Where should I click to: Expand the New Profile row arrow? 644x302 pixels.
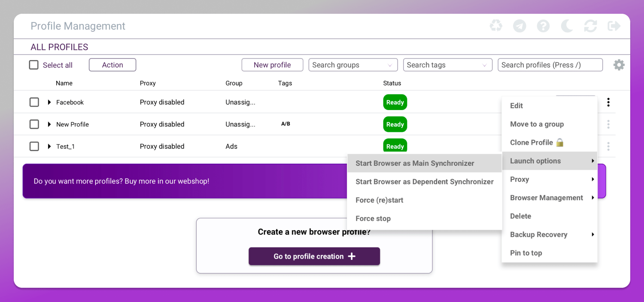point(49,124)
